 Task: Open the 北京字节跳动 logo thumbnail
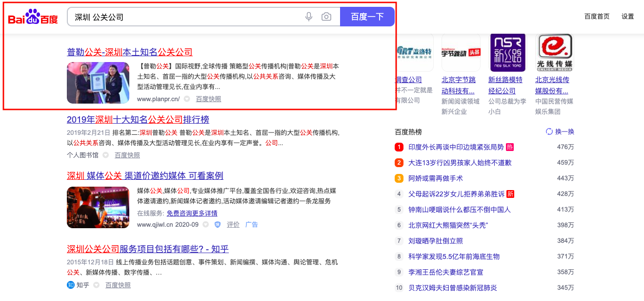(461, 52)
